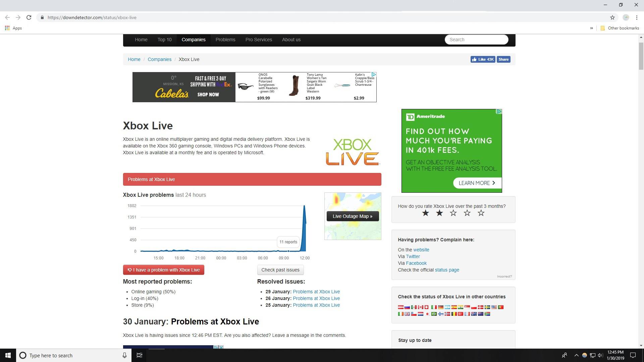The width and height of the screenshot is (644, 362).
Task: Click the Spain flag icon
Action: tap(454, 307)
